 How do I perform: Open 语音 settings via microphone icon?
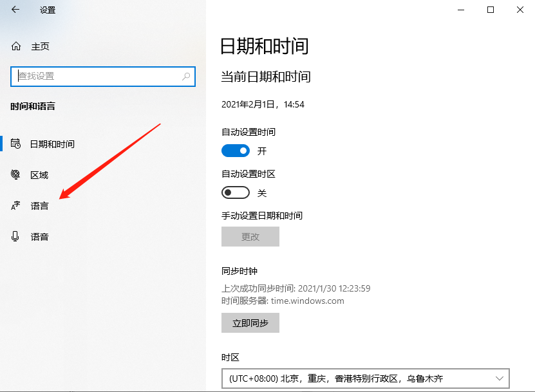point(15,236)
